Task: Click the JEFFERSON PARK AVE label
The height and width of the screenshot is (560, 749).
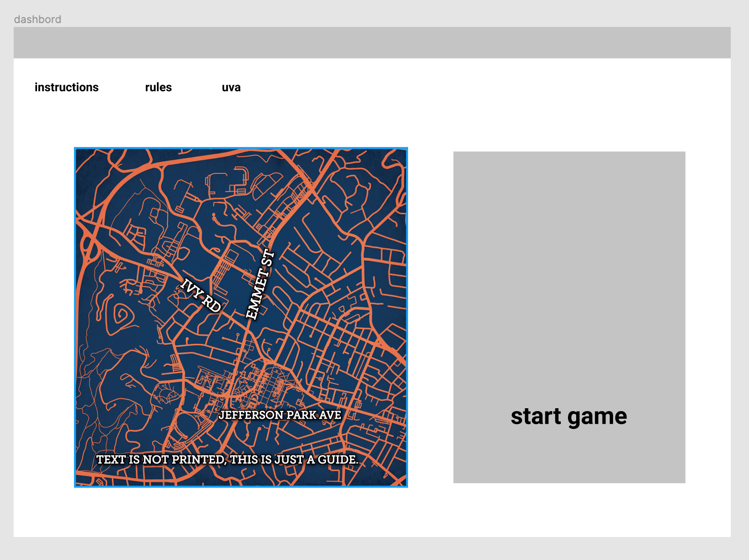Action: 280,415
